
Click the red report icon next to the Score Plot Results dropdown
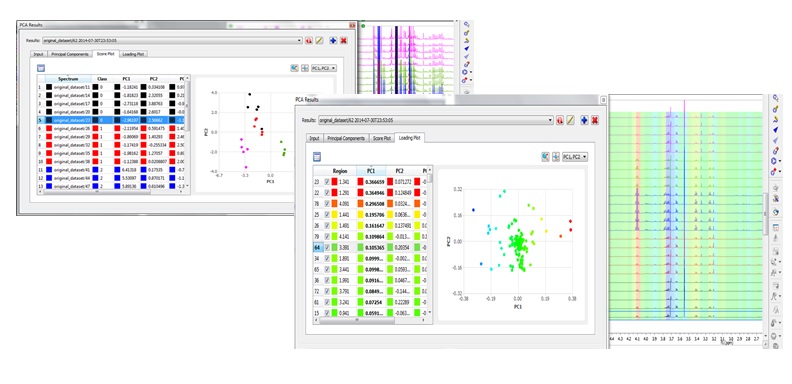tap(309, 40)
